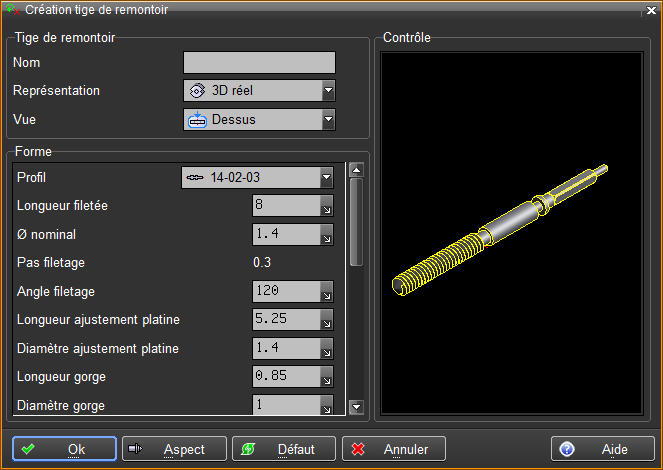Image resolution: width=663 pixels, height=470 pixels.
Task: Open help with the Aide button
Action: coord(603,449)
